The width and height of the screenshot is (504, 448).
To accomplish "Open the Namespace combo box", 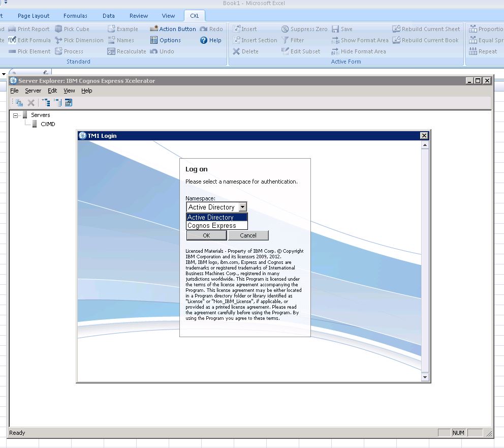I will pyautogui.click(x=216, y=207).
